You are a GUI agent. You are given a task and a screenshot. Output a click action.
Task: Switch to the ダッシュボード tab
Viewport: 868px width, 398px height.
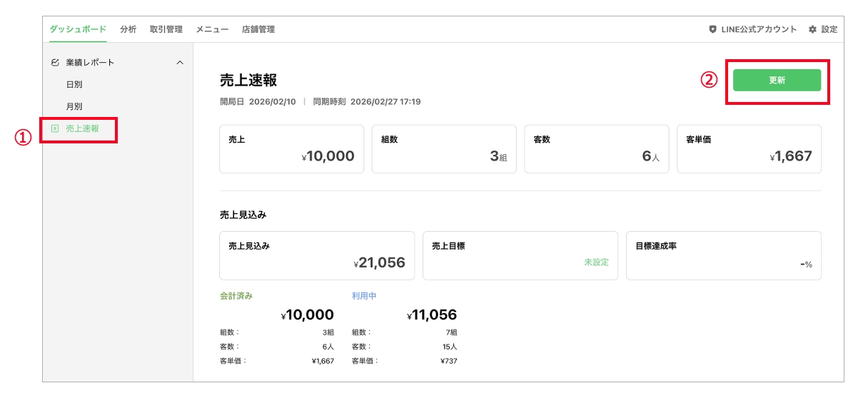coord(78,29)
